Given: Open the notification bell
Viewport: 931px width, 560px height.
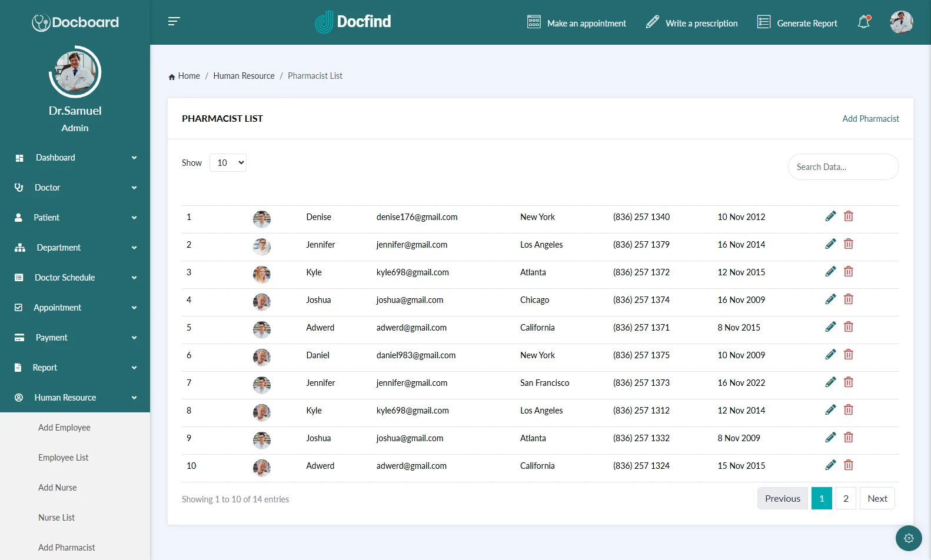Looking at the screenshot, I should click(863, 22).
